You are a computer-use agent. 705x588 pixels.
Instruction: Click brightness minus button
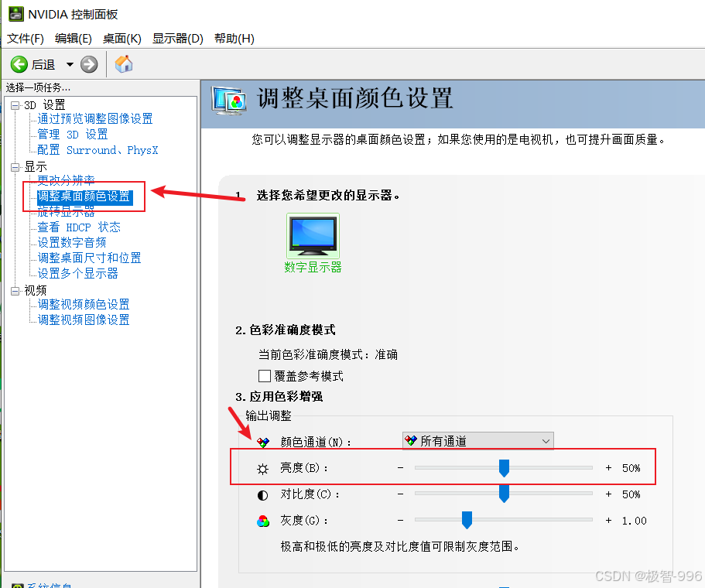click(400, 468)
